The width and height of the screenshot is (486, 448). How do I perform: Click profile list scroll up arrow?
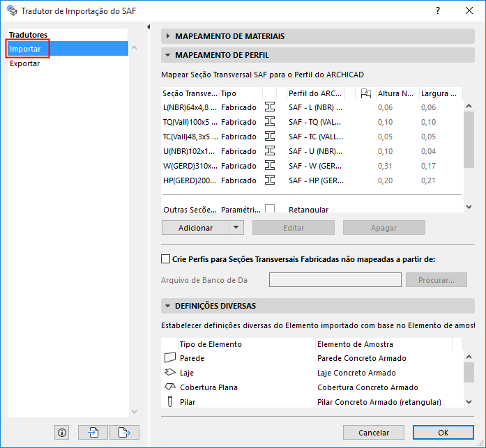[x=469, y=106]
